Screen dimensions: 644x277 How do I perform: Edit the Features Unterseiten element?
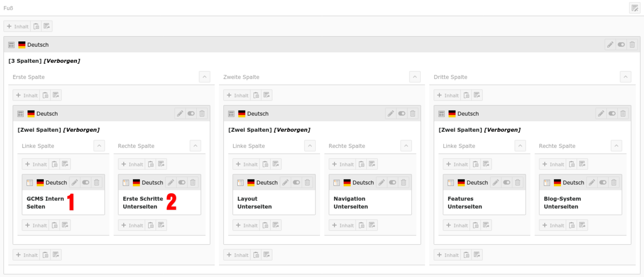point(496,182)
